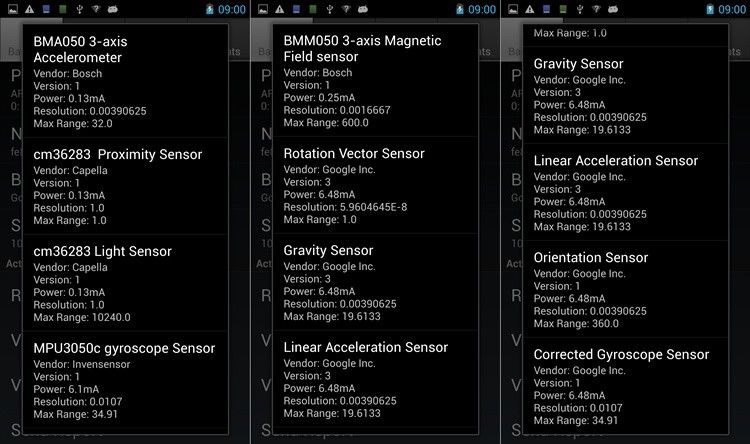Tap the 09:00 clock in second screenshot
This screenshot has width=750, height=444.
482,10
